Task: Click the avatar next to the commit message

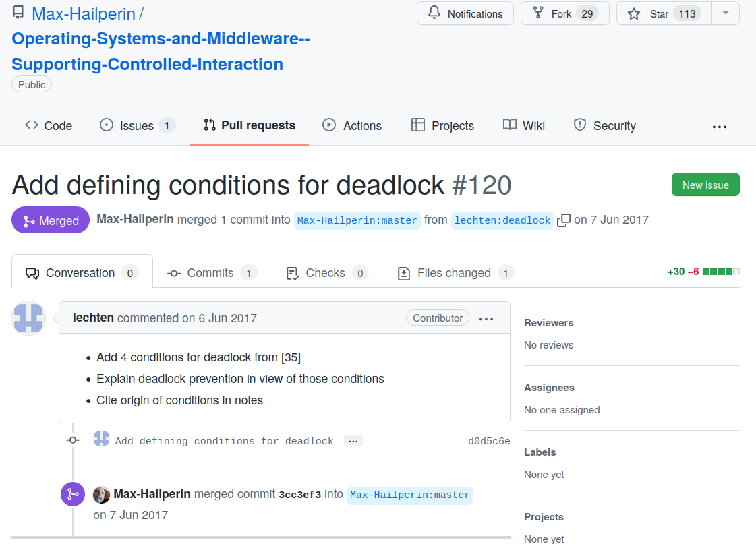Action: pos(101,440)
